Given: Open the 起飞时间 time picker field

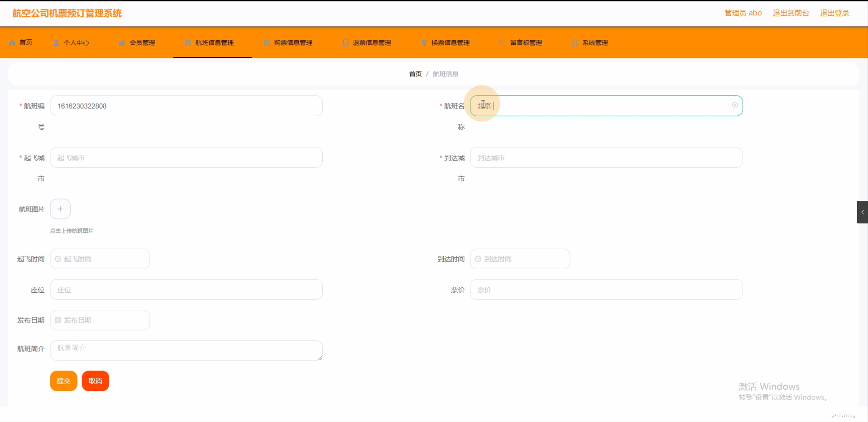Looking at the screenshot, I should (x=100, y=259).
